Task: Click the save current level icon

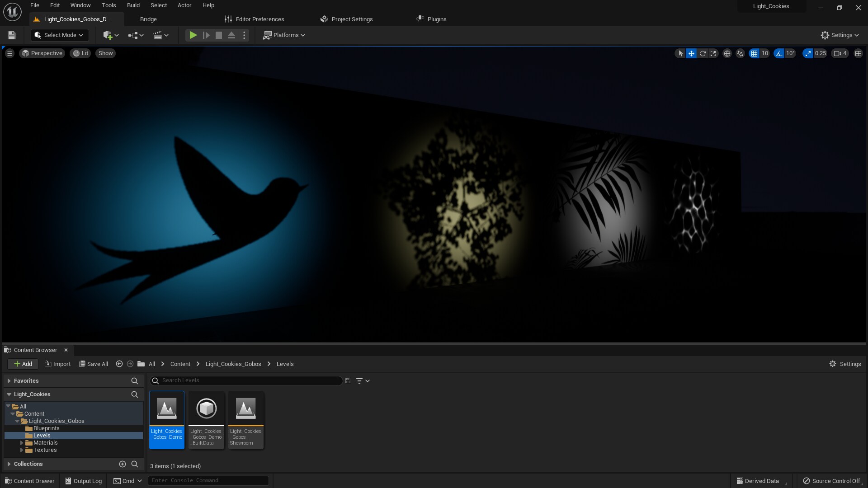Action: tap(12, 35)
